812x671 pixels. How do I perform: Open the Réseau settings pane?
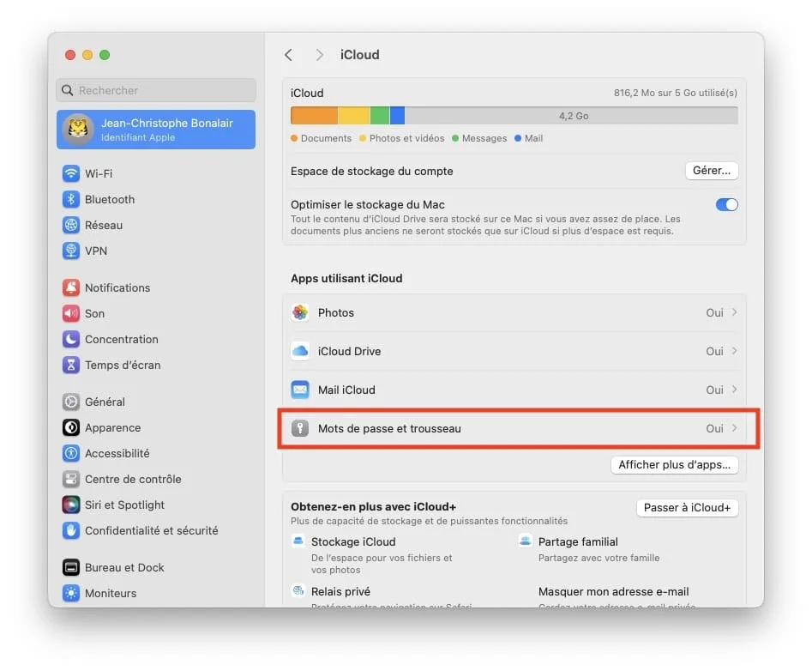click(x=104, y=226)
